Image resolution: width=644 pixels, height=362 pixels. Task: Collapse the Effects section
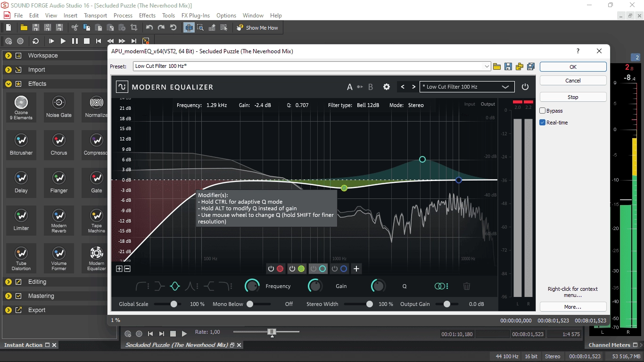[x=8, y=84]
